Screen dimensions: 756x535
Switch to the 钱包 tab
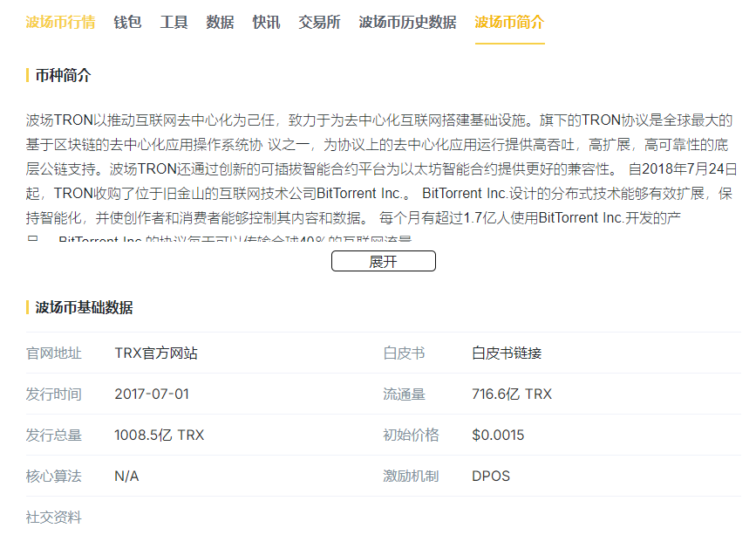coord(127,23)
